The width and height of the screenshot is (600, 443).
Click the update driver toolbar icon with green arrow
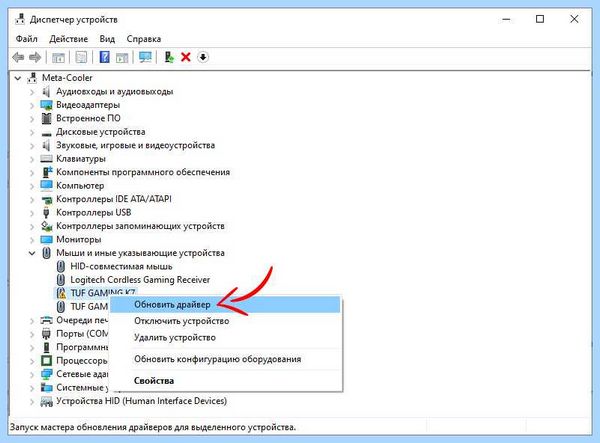click(x=169, y=57)
